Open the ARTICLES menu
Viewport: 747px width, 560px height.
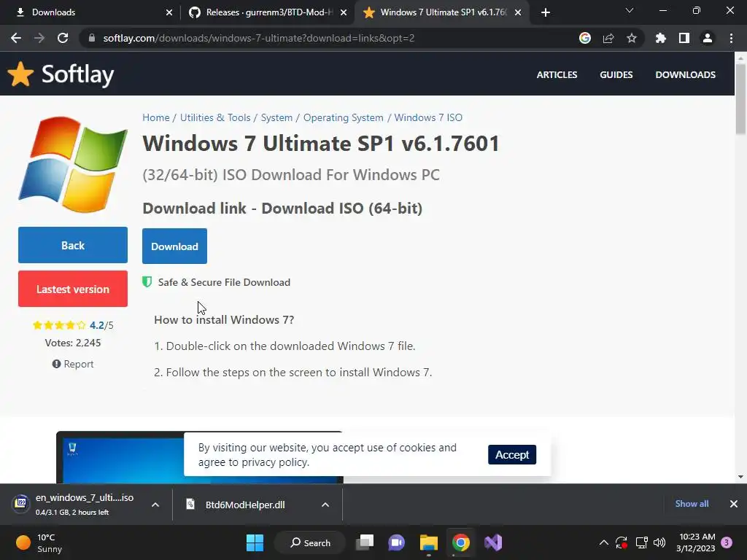tap(557, 75)
